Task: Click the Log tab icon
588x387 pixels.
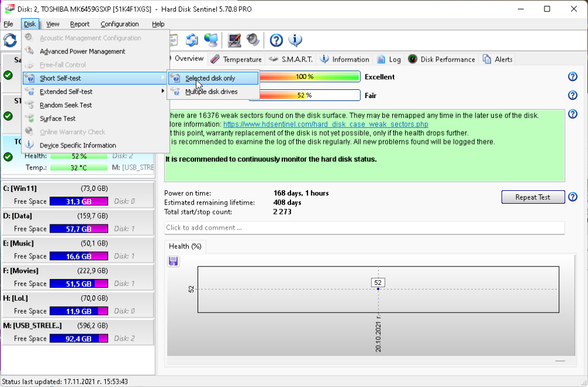Action: [381, 59]
